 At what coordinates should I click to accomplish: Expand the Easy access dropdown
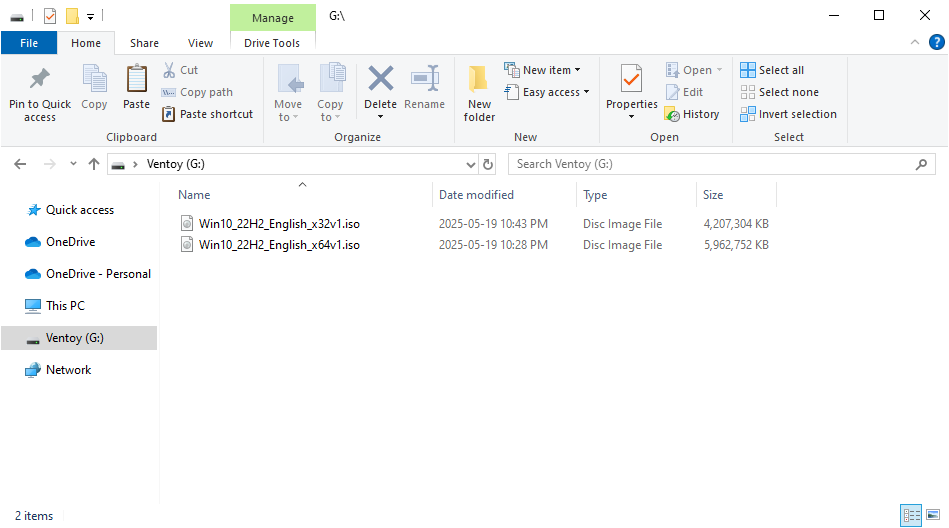(x=586, y=92)
